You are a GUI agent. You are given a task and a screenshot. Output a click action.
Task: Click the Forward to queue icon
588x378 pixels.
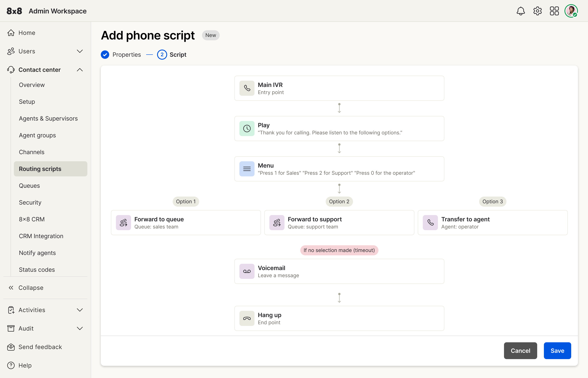pos(123,223)
